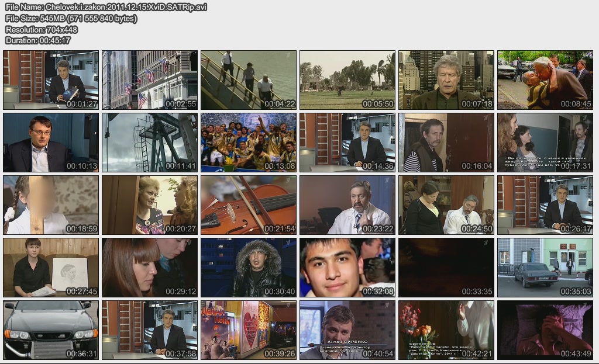Viewport: 599px width, 364px height.
Task: Select the cartoon poster frame at 00:39:26
Action: coord(249,330)
